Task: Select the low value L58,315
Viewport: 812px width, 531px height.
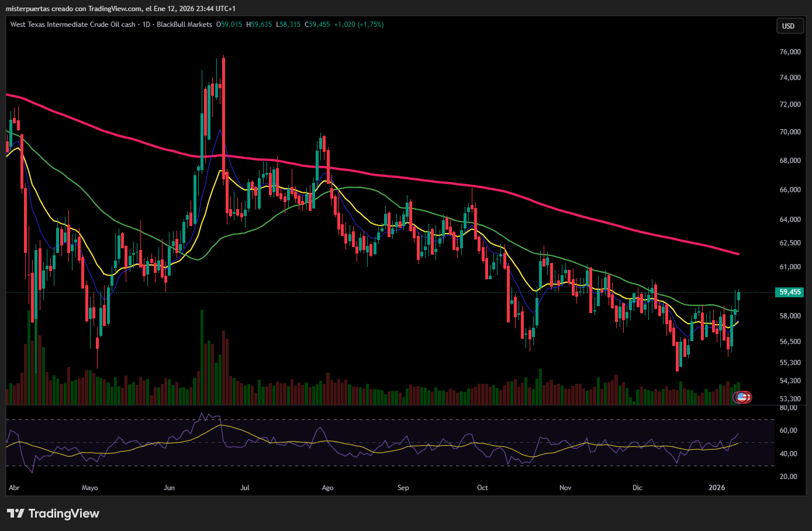Action: [x=288, y=25]
